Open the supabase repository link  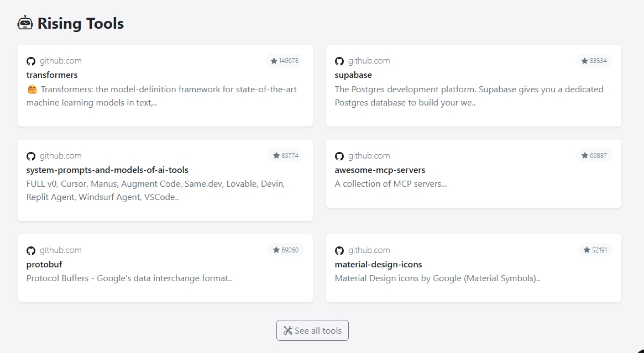coord(353,75)
